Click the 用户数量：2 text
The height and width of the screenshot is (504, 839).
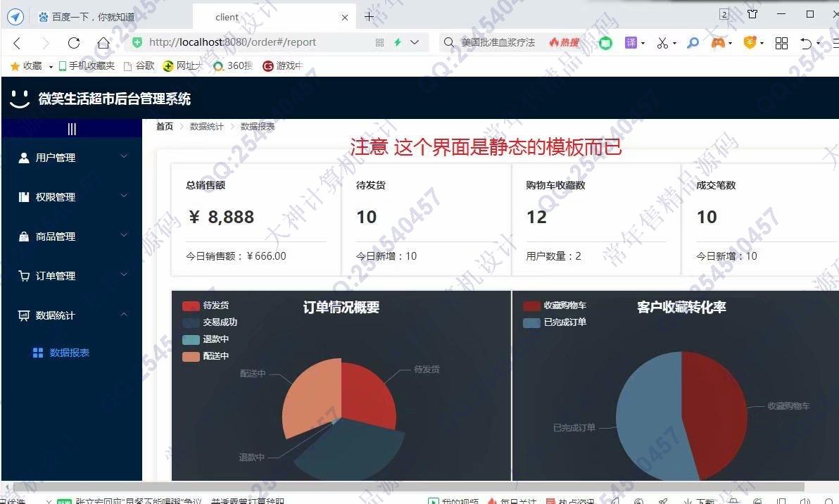(553, 256)
